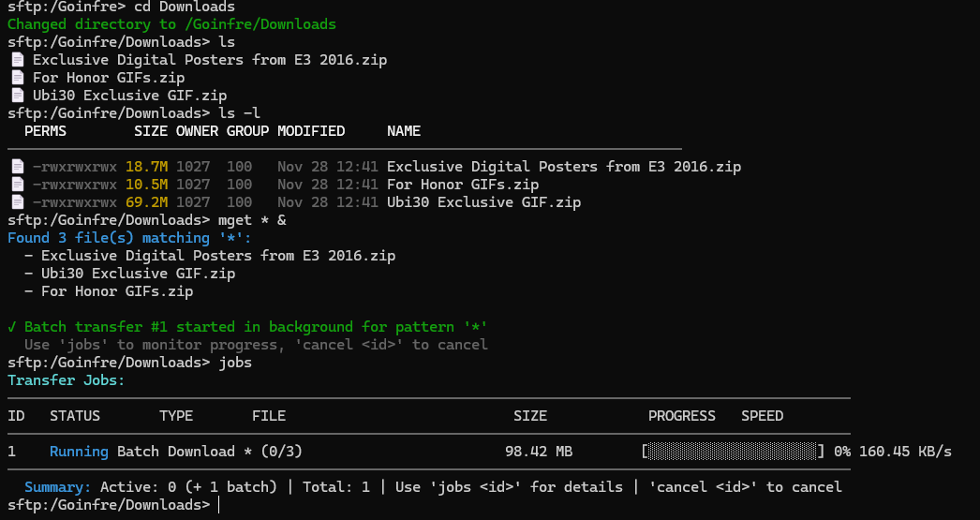Click the 160.45 KB/s transfer speed value

(x=905, y=452)
